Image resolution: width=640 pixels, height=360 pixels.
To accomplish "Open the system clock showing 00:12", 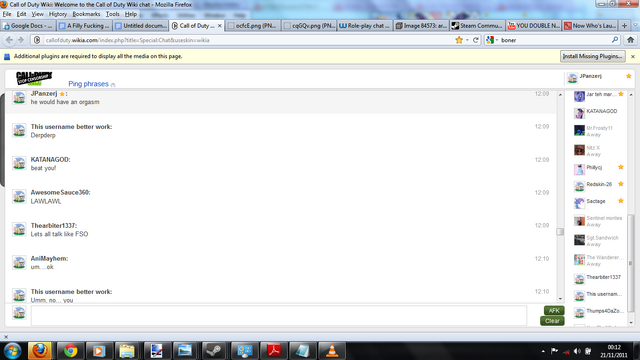I will click(x=614, y=351).
